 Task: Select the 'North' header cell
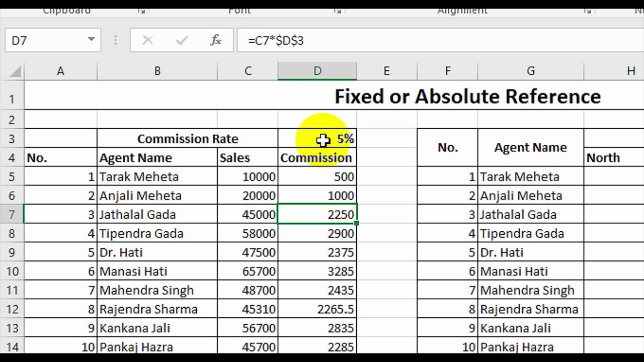point(614,158)
